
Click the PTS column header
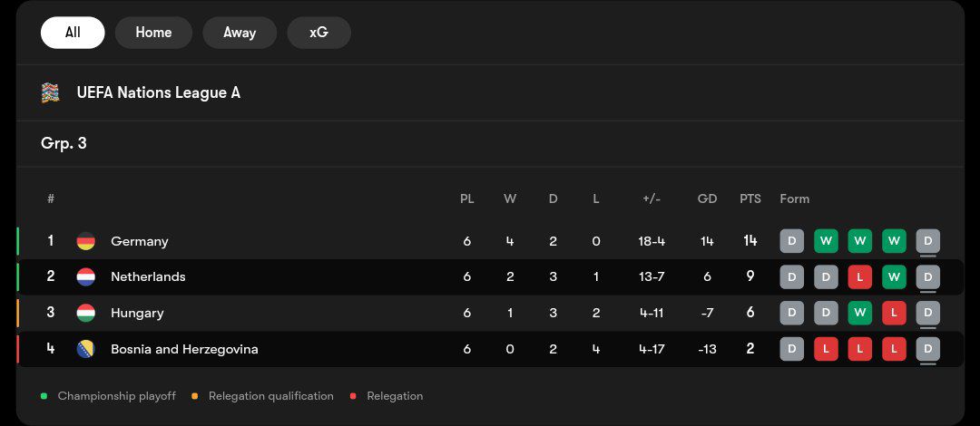[x=750, y=198]
